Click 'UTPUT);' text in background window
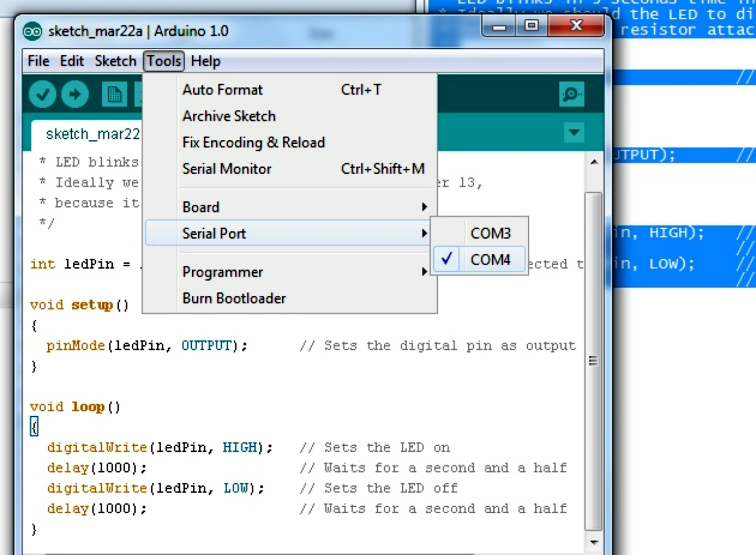756x555 pixels. click(644, 155)
